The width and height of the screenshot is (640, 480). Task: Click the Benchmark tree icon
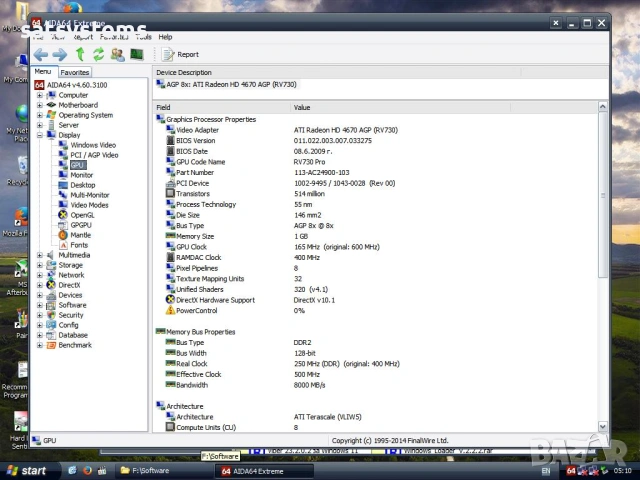point(51,345)
